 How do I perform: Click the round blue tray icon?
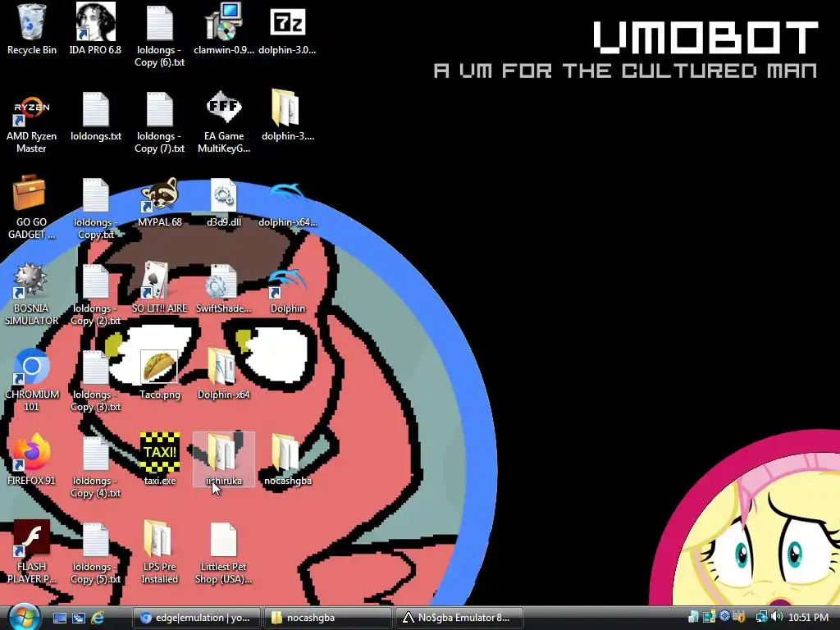(724, 617)
